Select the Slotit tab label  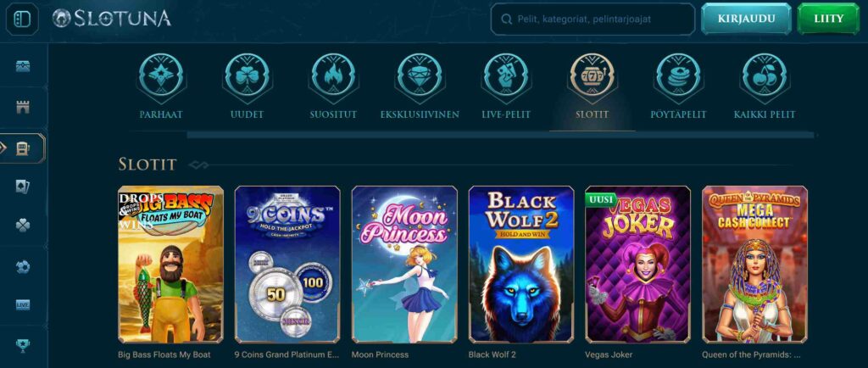pyautogui.click(x=592, y=114)
